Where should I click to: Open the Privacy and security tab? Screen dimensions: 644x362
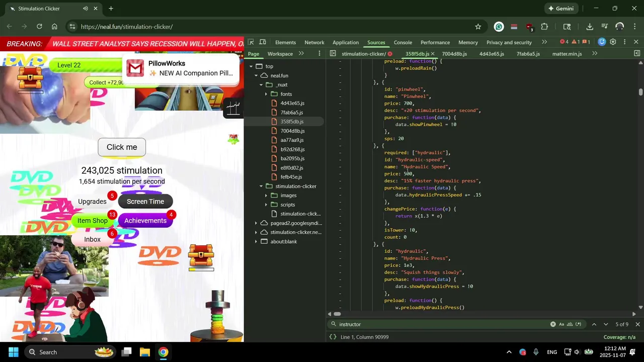(x=509, y=42)
